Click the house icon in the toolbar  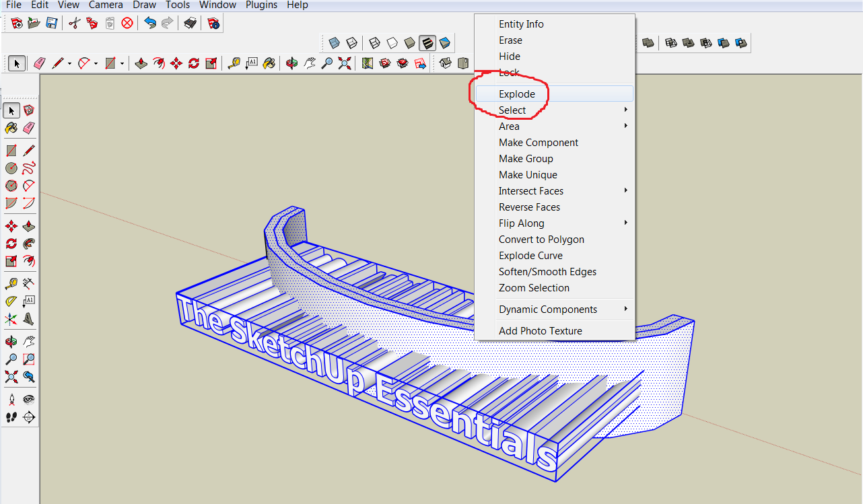[445, 63]
